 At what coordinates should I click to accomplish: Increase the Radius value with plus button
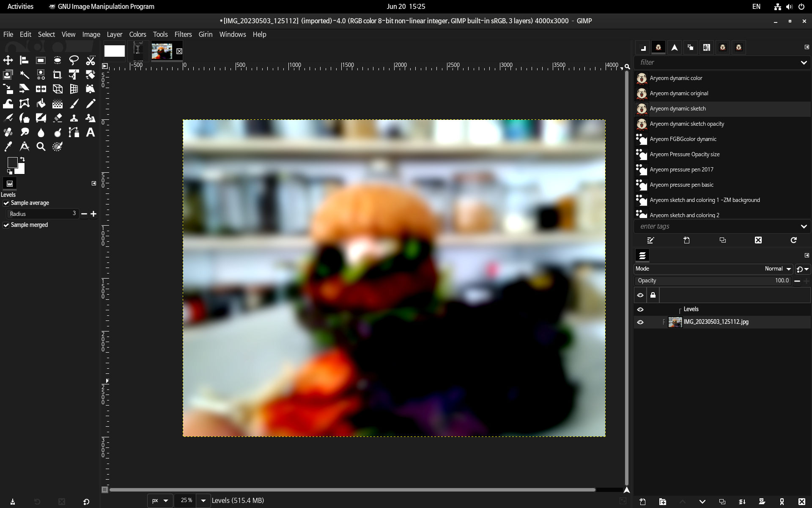[93, 214]
